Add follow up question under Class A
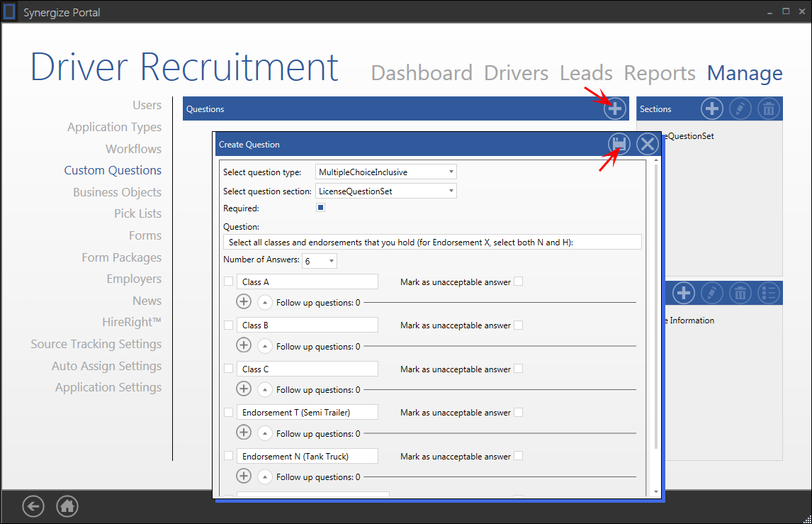The image size is (812, 524). pos(244,302)
